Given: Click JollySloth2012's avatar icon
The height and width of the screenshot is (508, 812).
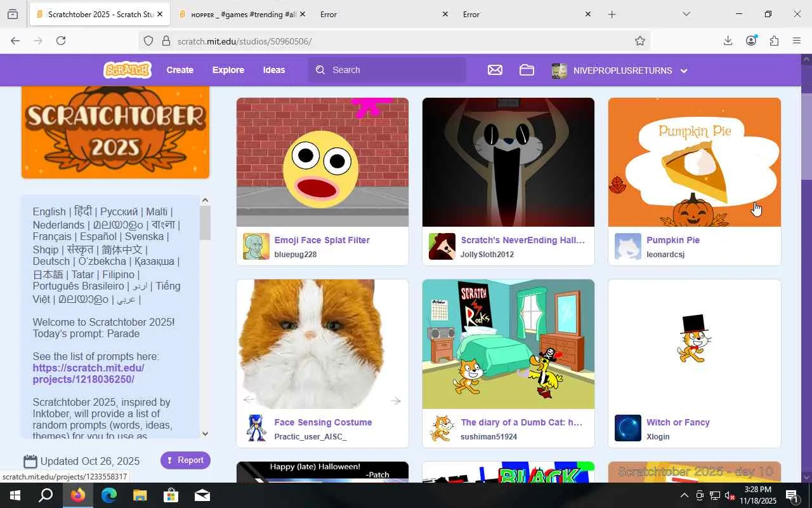Looking at the screenshot, I should pos(442,246).
